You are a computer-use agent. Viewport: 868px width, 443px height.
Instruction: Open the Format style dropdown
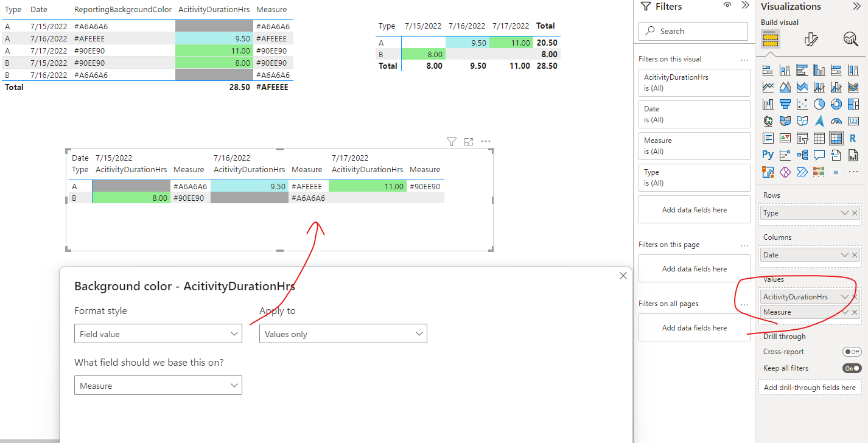tap(158, 333)
